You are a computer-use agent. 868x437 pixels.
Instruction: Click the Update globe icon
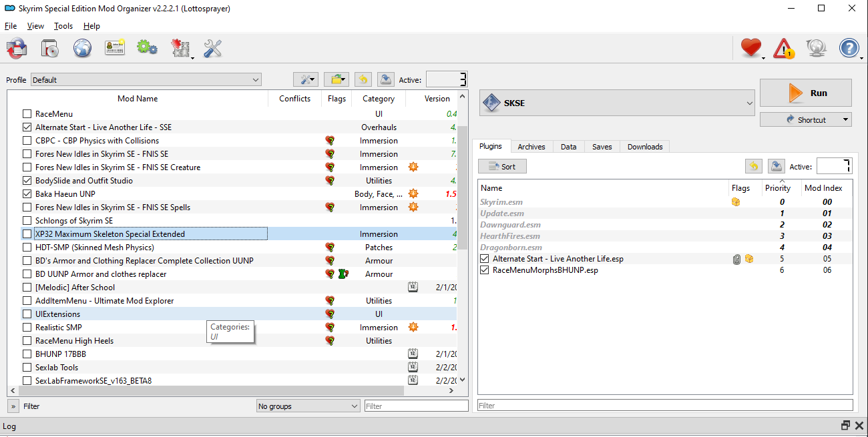coord(816,48)
